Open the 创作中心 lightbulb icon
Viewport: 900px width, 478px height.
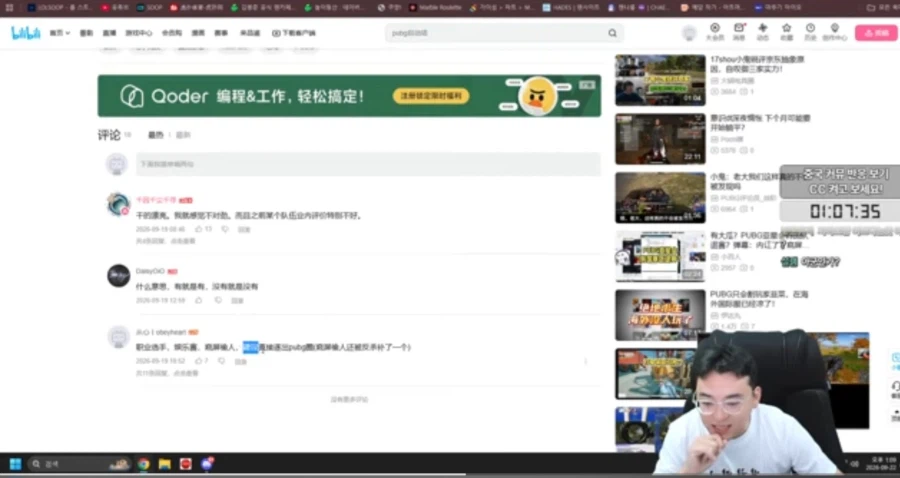834,32
